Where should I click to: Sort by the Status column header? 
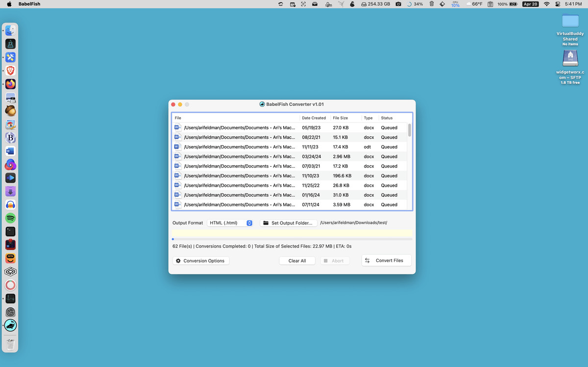[x=392, y=118]
